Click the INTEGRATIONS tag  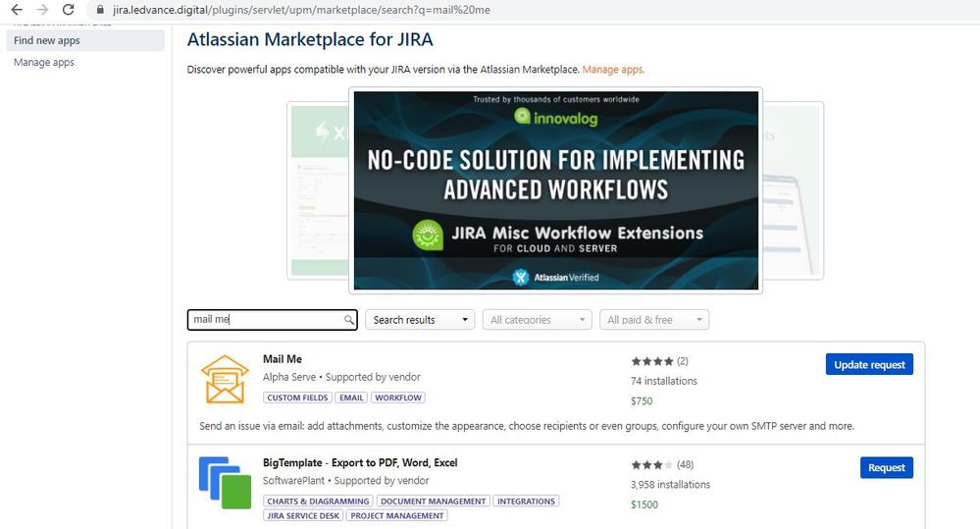(x=526, y=502)
